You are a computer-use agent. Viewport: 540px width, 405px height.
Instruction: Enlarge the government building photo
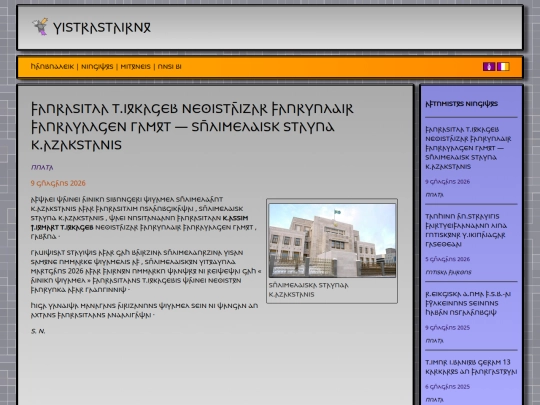coord(332,240)
